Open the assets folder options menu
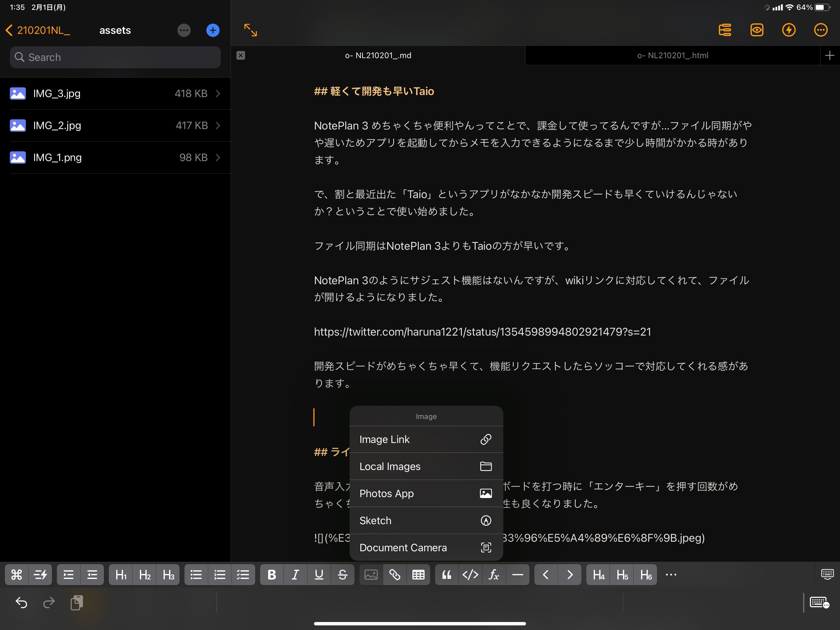This screenshot has height=630, width=840. (x=184, y=30)
